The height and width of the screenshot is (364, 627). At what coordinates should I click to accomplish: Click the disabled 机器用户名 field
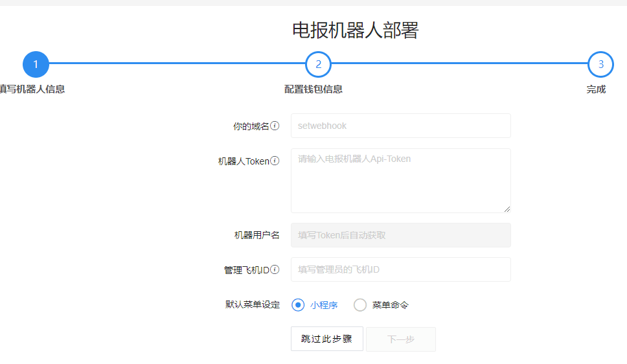click(400, 235)
